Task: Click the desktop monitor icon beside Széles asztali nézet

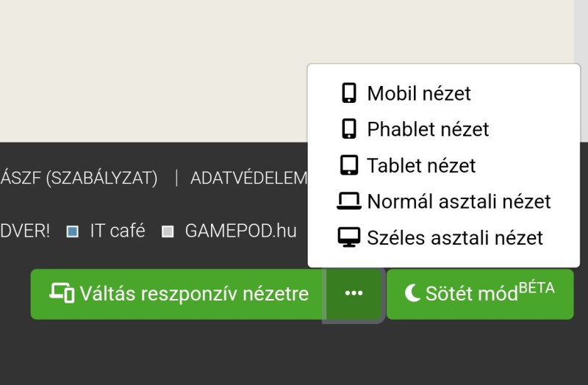Action: tap(348, 237)
